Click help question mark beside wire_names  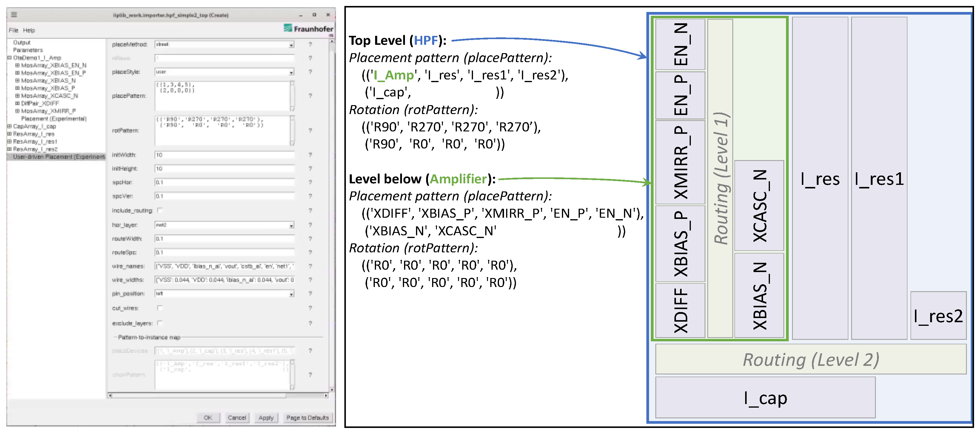coord(310,266)
